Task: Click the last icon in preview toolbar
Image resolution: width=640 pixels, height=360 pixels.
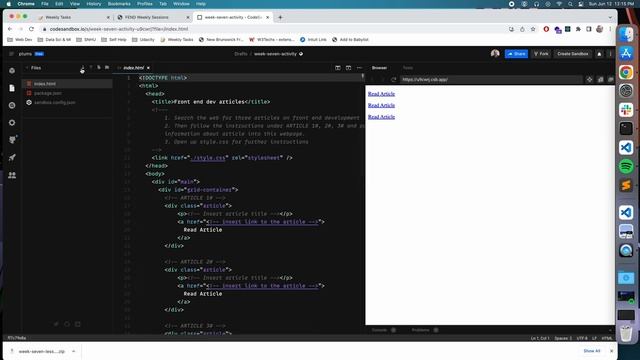Action: point(611,80)
